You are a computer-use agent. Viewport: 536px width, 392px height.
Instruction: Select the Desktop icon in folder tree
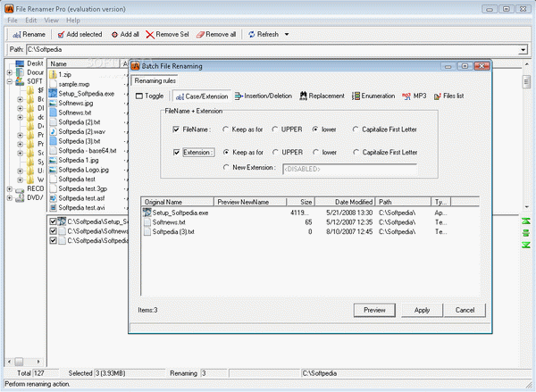click(20, 63)
